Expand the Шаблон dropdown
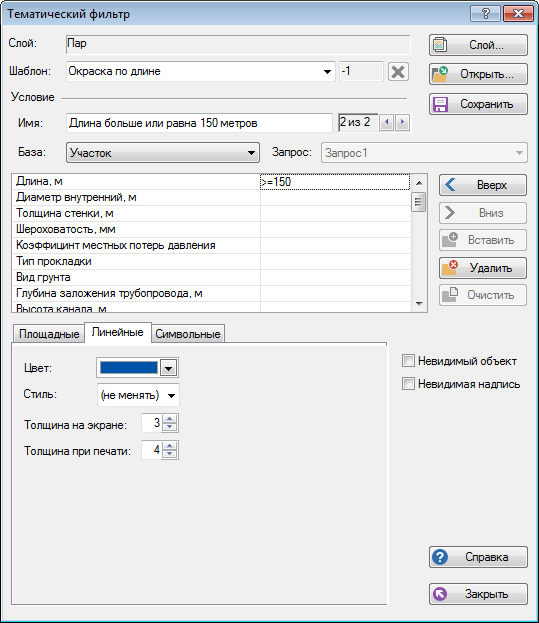This screenshot has width=539, height=623. pyautogui.click(x=327, y=72)
